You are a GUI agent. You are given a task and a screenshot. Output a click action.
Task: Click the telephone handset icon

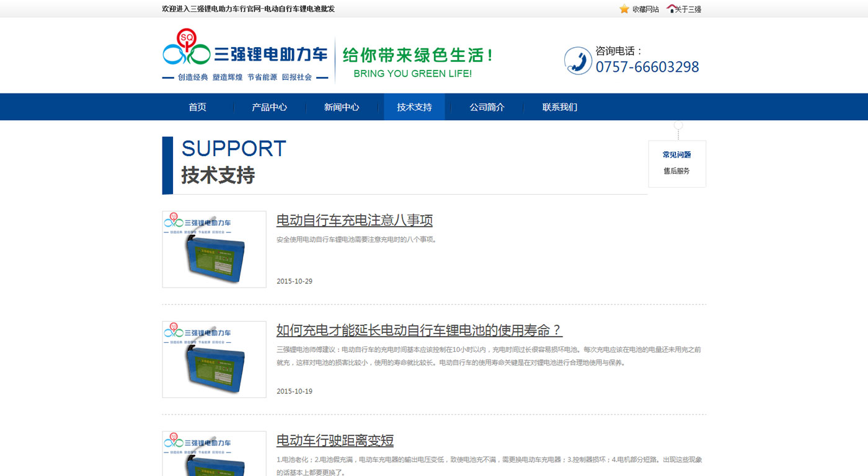[x=578, y=61]
